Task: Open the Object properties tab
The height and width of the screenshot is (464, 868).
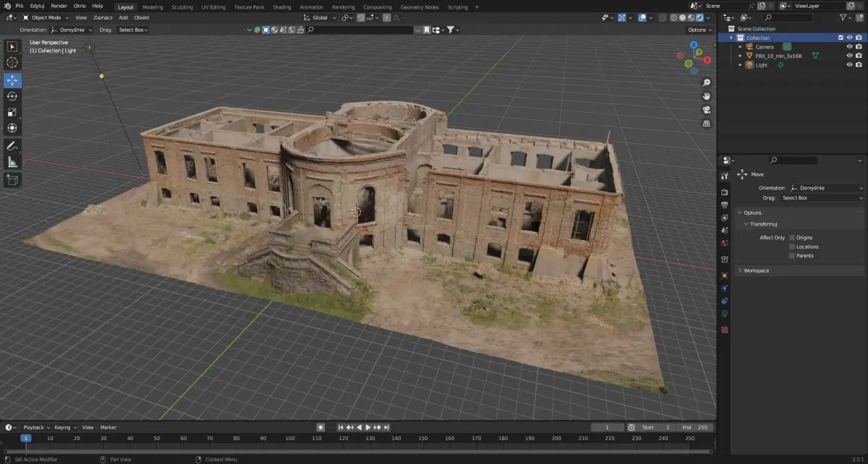Action: coord(724,275)
